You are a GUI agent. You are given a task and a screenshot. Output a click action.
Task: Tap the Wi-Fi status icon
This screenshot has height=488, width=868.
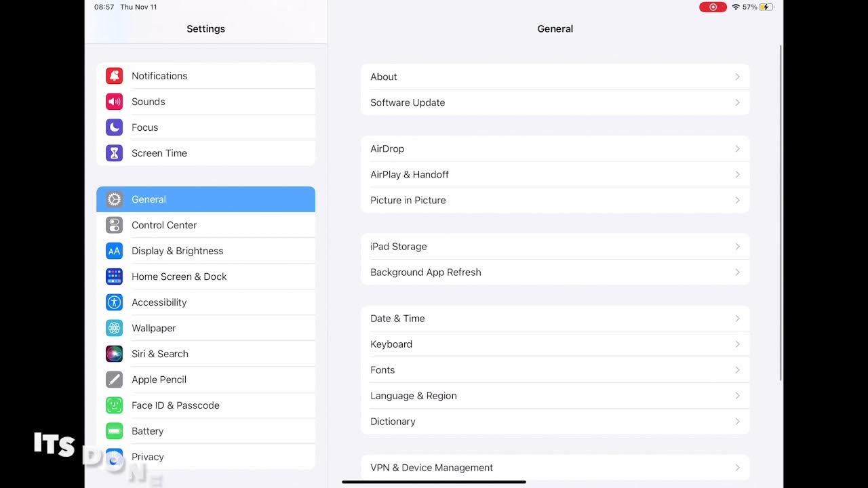click(x=736, y=7)
